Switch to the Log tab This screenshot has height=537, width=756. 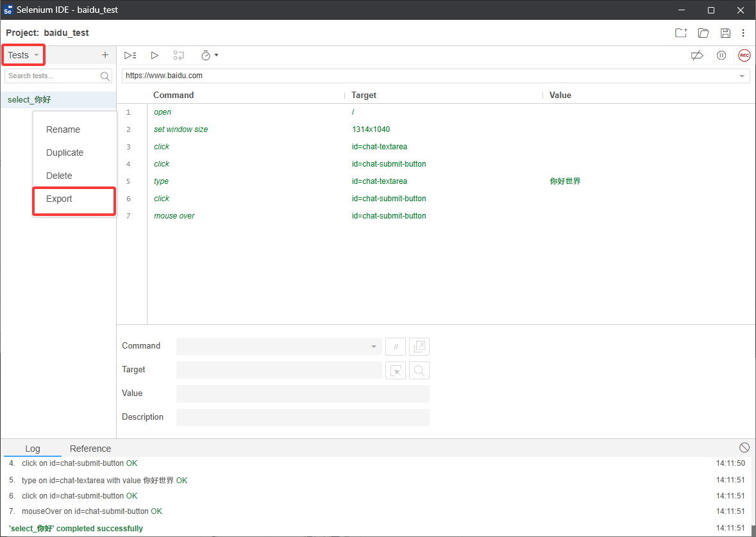click(33, 449)
